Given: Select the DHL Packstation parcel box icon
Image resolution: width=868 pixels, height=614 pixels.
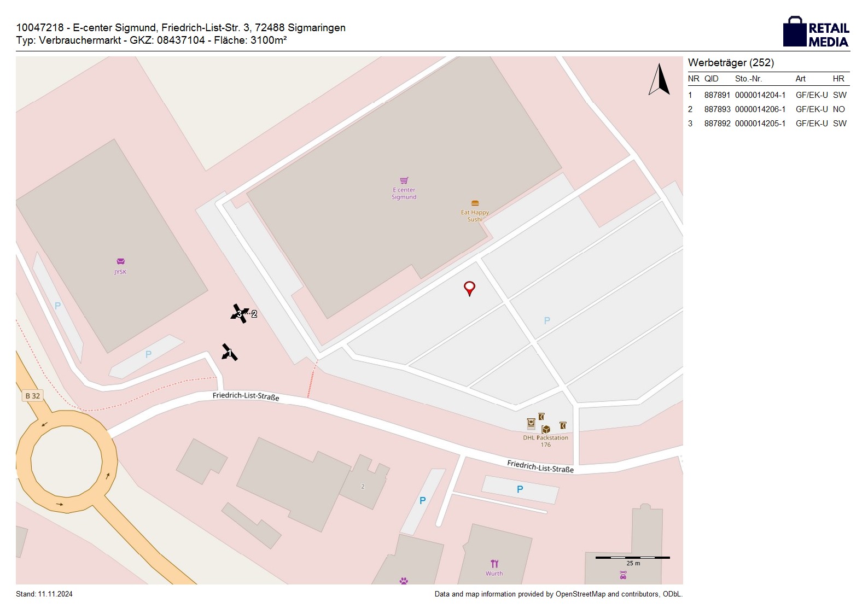Looking at the screenshot, I should pyautogui.click(x=545, y=429).
